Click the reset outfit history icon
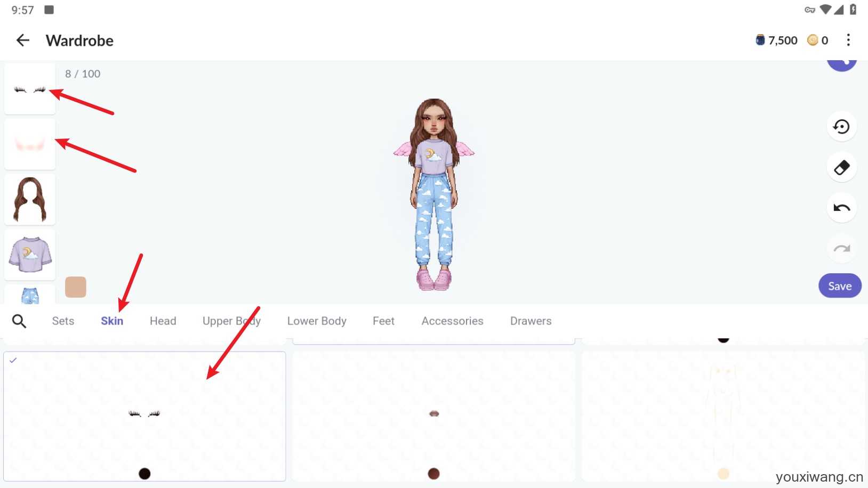Image resolution: width=868 pixels, height=488 pixels. pyautogui.click(x=841, y=127)
